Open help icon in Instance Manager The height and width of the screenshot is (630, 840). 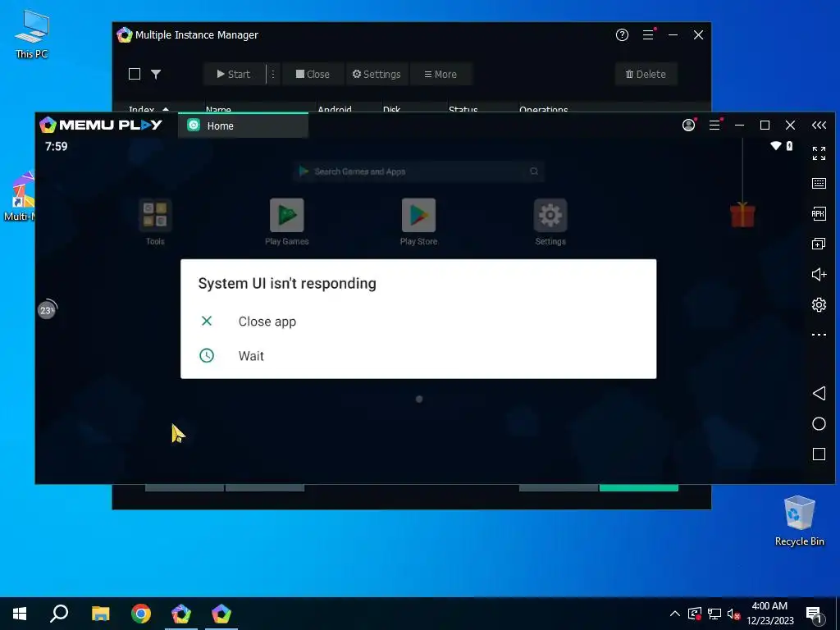pos(622,34)
